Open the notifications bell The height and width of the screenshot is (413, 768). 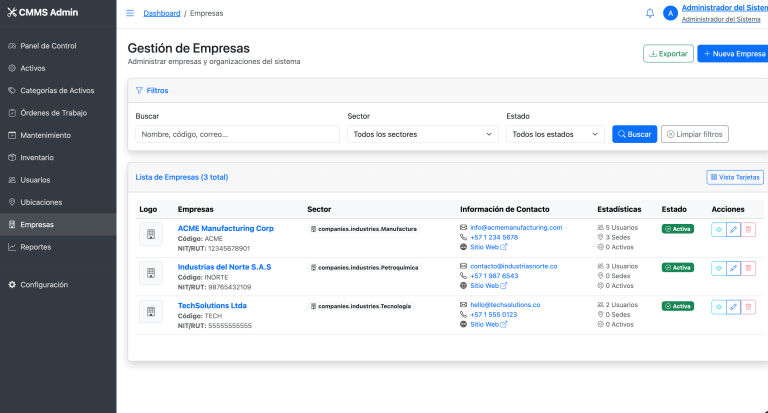tap(649, 13)
